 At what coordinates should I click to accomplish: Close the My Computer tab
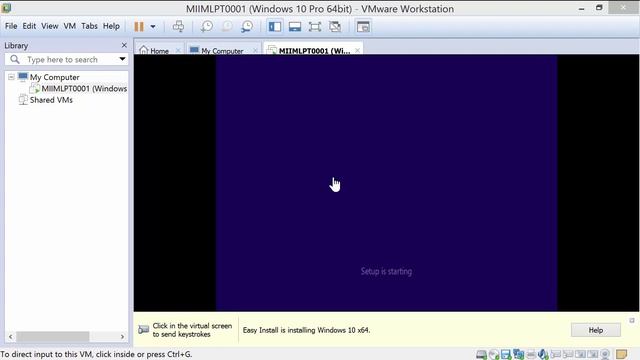click(x=255, y=50)
